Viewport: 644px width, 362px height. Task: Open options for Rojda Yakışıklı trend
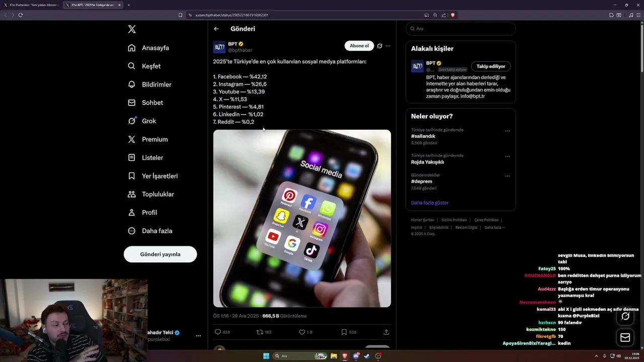[507, 156]
